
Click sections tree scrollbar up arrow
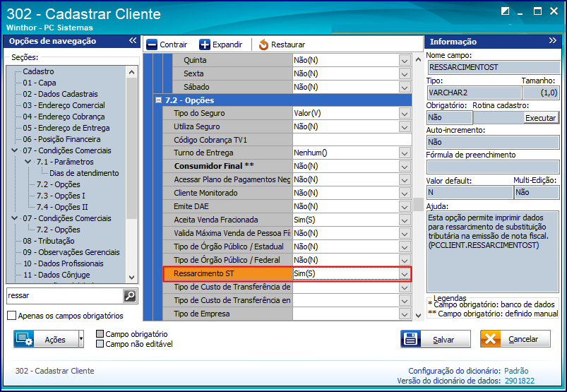tap(131, 72)
